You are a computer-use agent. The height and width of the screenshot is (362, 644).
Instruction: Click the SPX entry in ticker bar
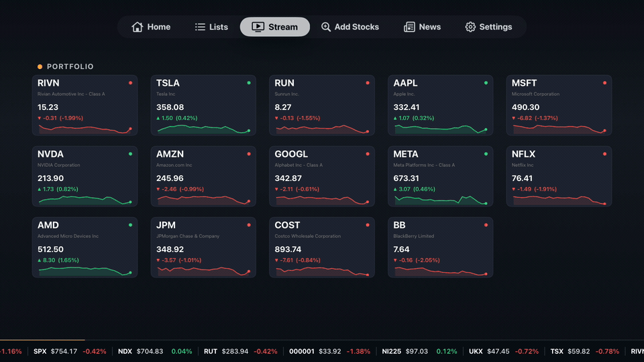(70, 351)
